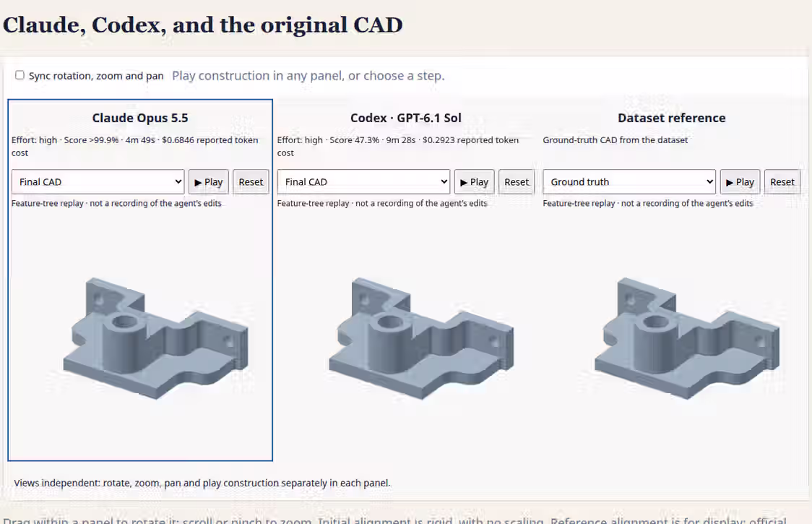Click 'Feature-tree replay' note under Dataset reference
This screenshot has width=812, height=524.
[x=648, y=203]
